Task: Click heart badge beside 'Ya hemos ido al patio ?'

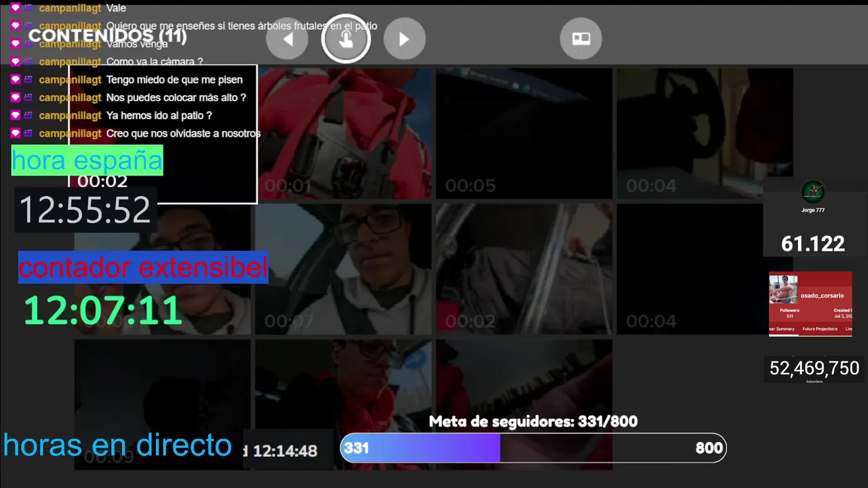Action: tap(16, 115)
